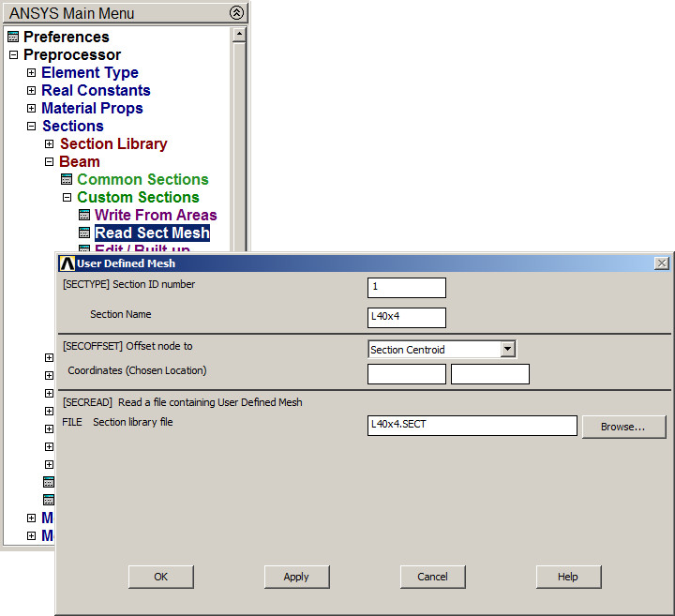
Task: Expand the Section Library node
Action: 49,144
